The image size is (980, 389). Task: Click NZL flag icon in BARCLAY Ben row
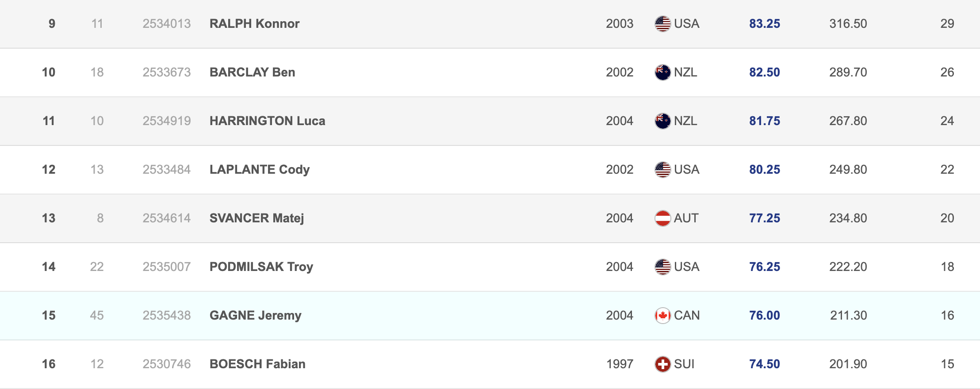[x=662, y=72]
